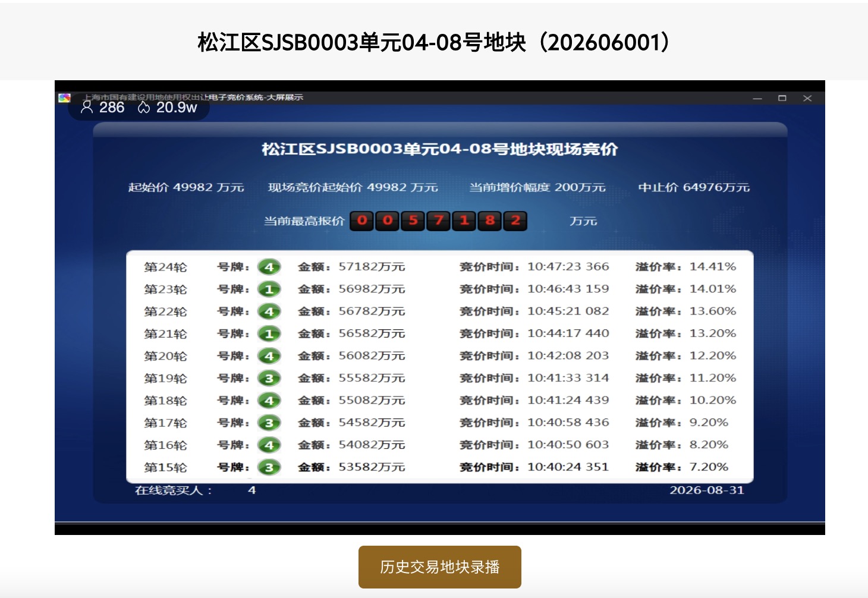The image size is (868, 598).
Task: Click the date 2026-08-31
Action: click(707, 490)
